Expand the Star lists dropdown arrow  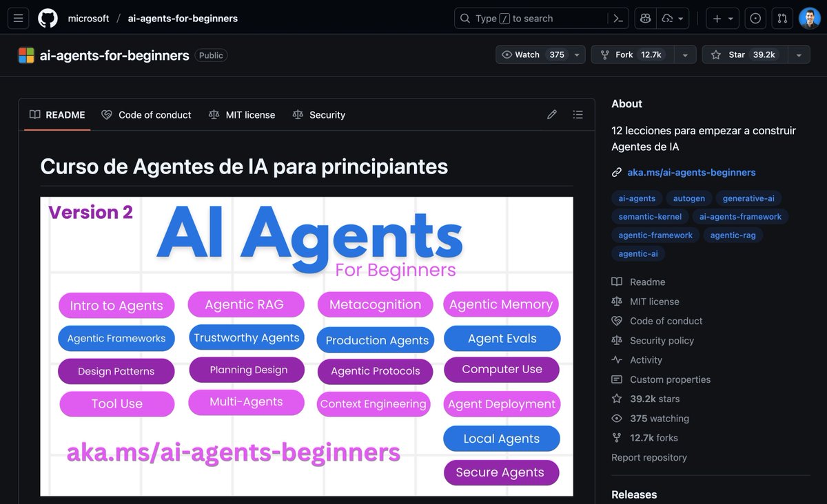click(799, 54)
